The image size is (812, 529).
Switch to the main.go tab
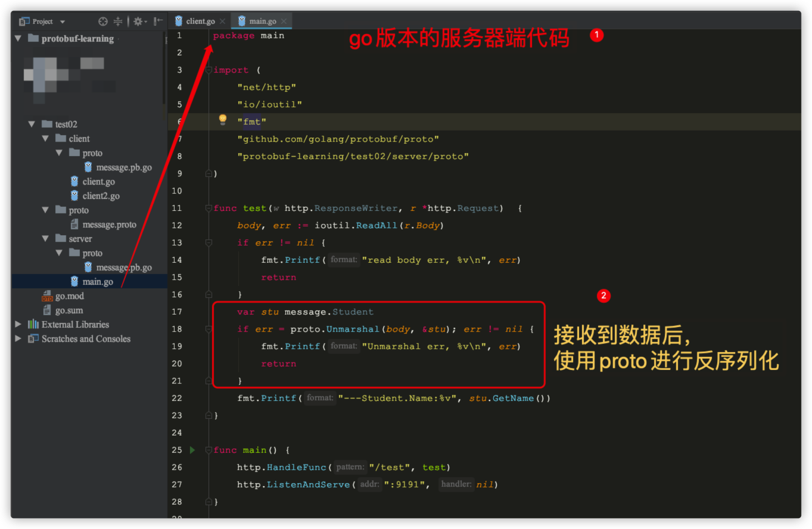click(263, 20)
